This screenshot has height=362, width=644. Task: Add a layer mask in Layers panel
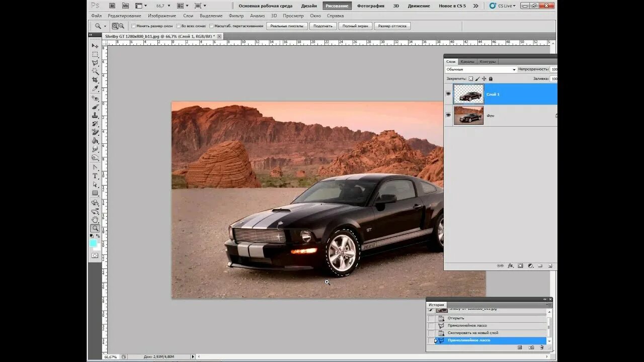(x=520, y=265)
